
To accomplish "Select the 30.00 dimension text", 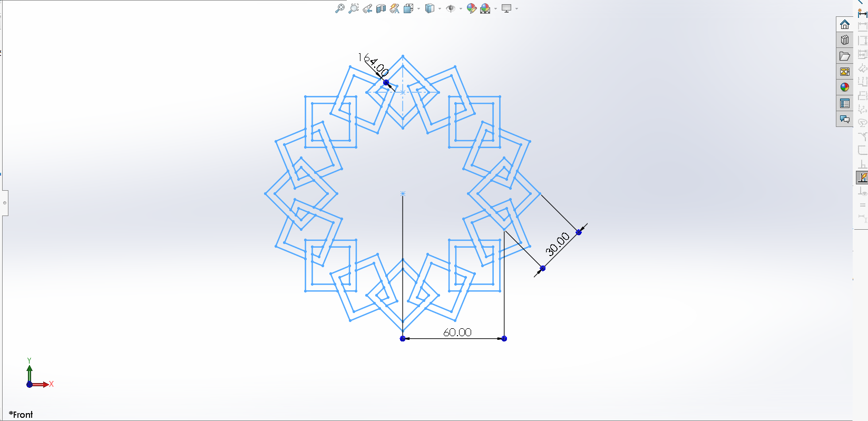I will point(557,244).
